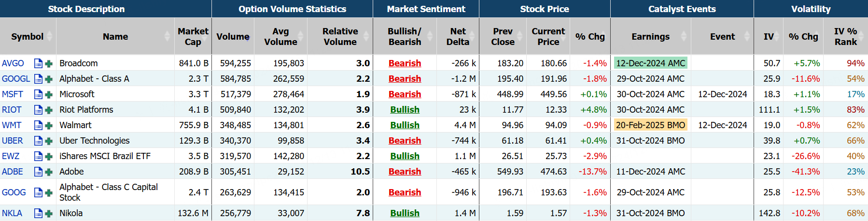Screen dimensions: 868x221
Task: Sort the table by Symbol column
Action: pyautogui.click(x=28, y=37)
